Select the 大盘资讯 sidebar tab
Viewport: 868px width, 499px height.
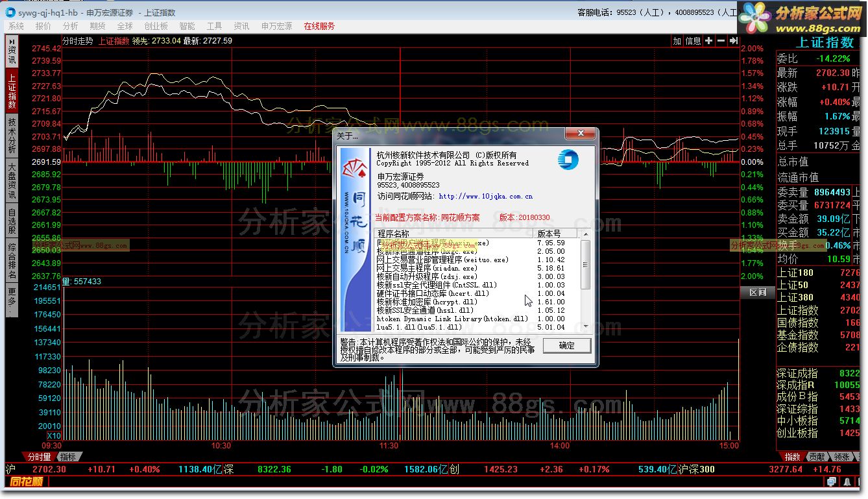12,181
